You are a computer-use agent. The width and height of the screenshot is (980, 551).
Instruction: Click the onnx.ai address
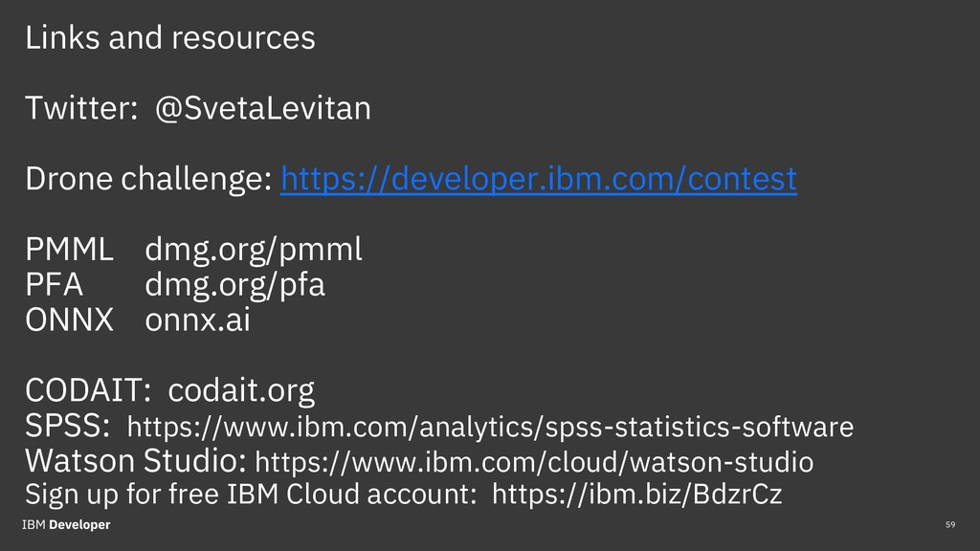pos(197,320)
